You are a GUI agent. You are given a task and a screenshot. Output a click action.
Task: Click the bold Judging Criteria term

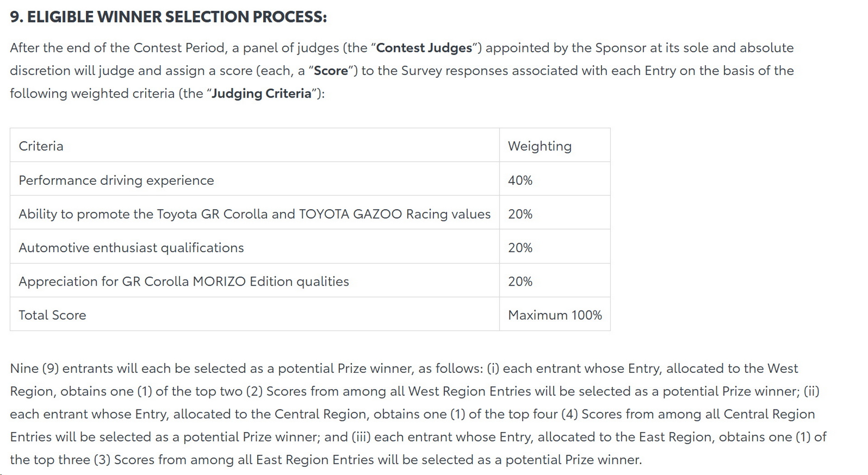(261, 94)
